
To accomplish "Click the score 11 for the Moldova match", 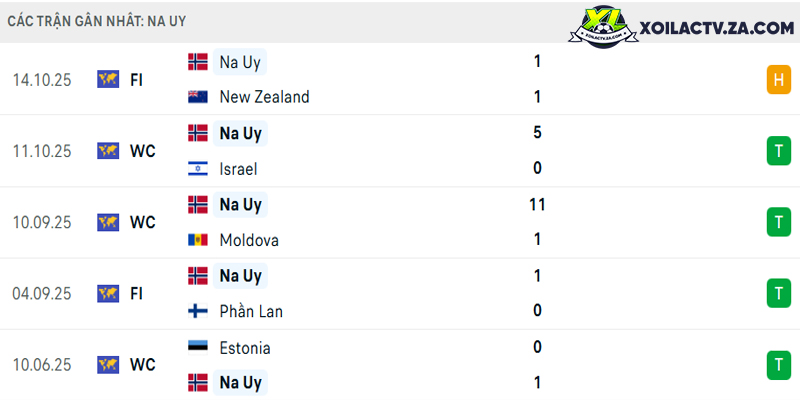I will (537, 205).
